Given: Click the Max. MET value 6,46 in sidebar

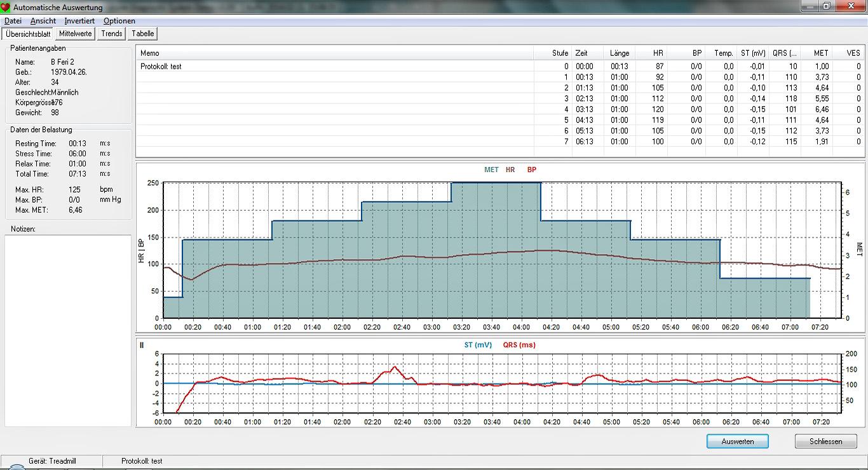Looking at the screenshot, I should coord(75,210).
